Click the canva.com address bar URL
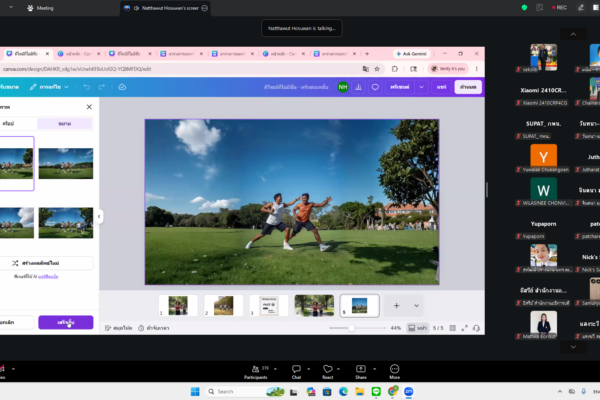 (x=77, y=69)
